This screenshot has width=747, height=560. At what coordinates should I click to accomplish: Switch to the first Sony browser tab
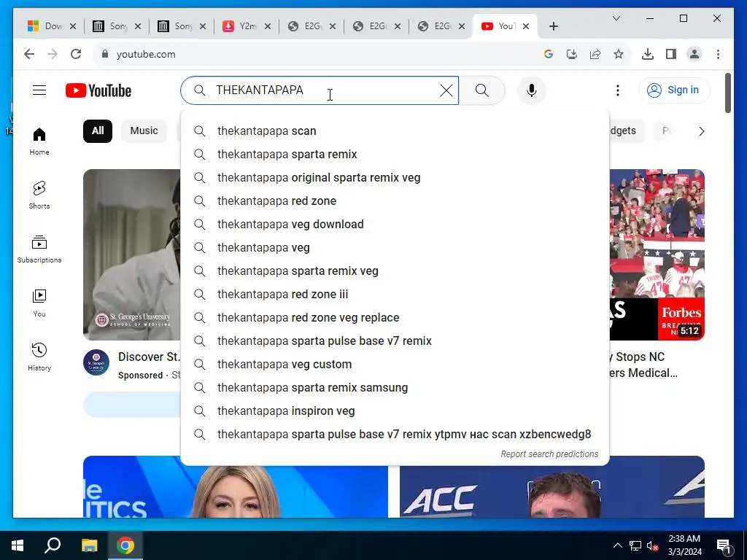[x=116, y=26]
